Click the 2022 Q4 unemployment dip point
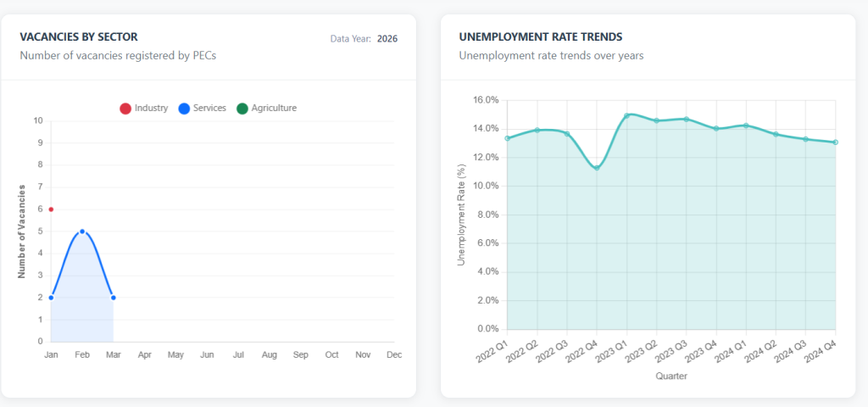Viewport: 868px width, 407px height. (x=597, y=168)
